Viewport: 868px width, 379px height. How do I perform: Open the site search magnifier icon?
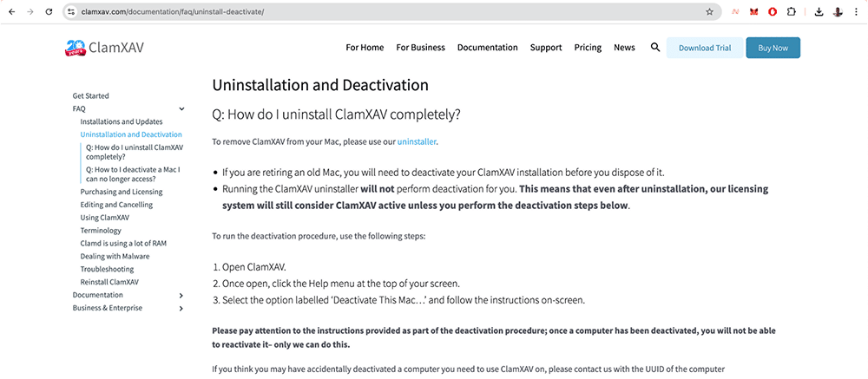pos(655,48)
